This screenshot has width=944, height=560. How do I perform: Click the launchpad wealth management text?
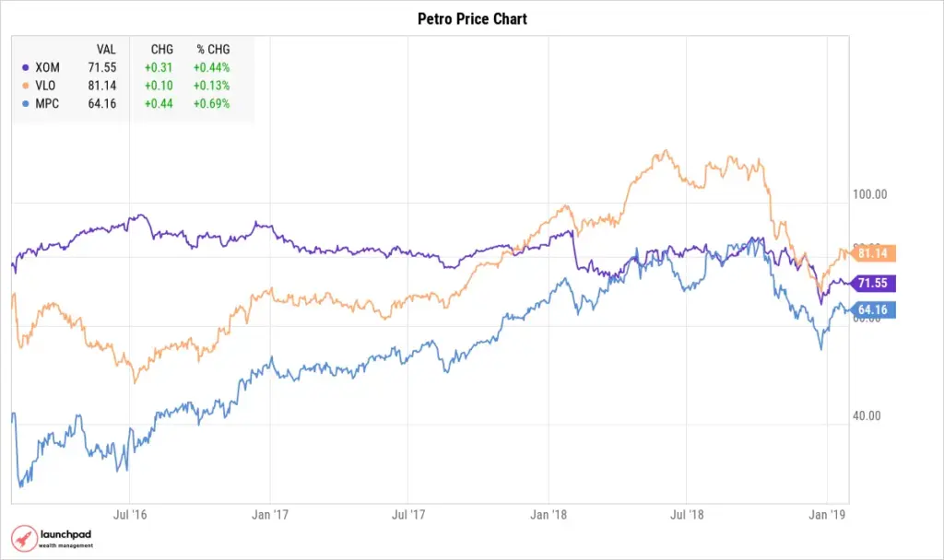coord(65,539)
